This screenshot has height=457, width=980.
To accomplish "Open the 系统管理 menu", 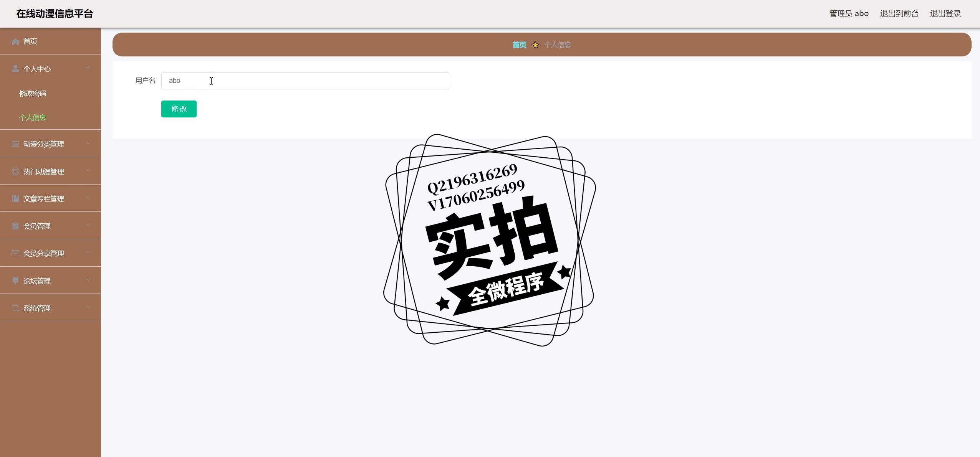I will tap(50, 308).
